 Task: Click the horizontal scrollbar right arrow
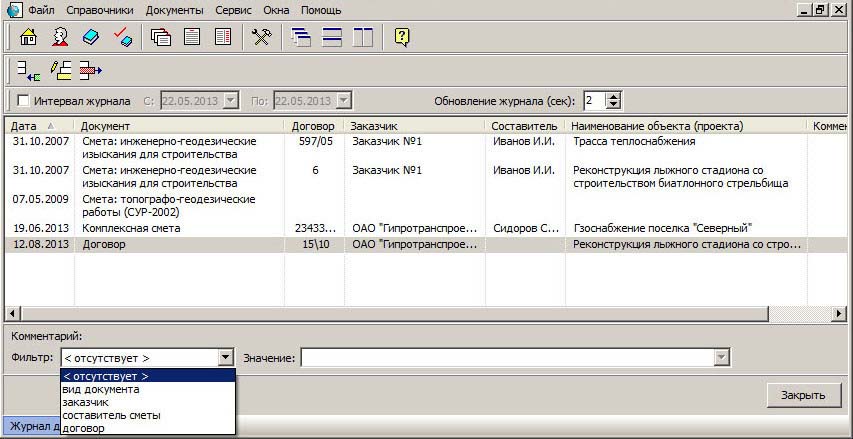(x=840, y=314)
